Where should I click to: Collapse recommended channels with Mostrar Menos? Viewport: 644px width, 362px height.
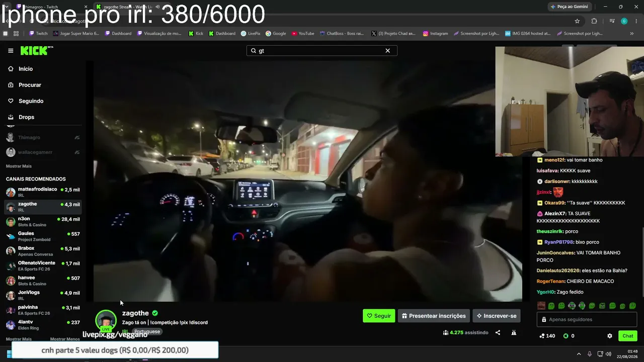pyautogui.click(x=65, y=339)
